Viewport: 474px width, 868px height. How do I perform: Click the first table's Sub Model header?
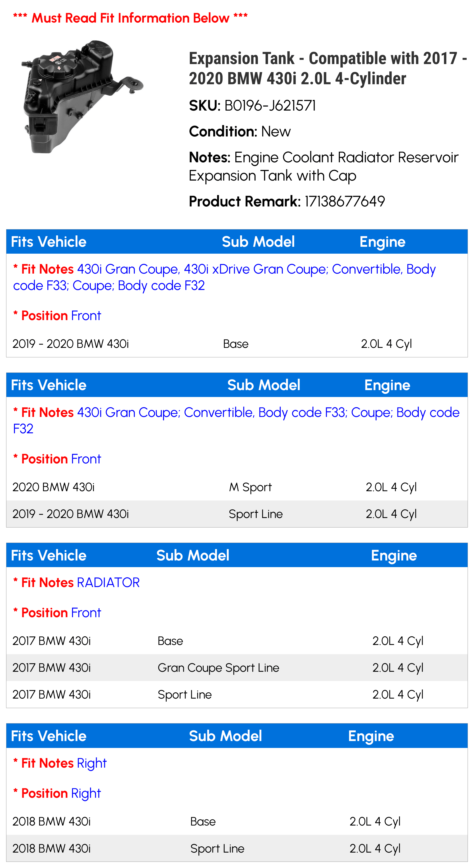coord(258,242)
